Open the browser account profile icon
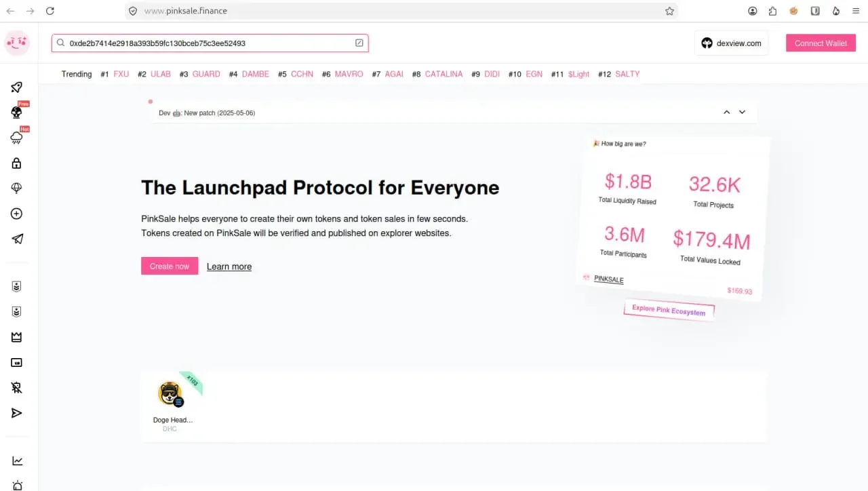 click(x=753, y=11)
